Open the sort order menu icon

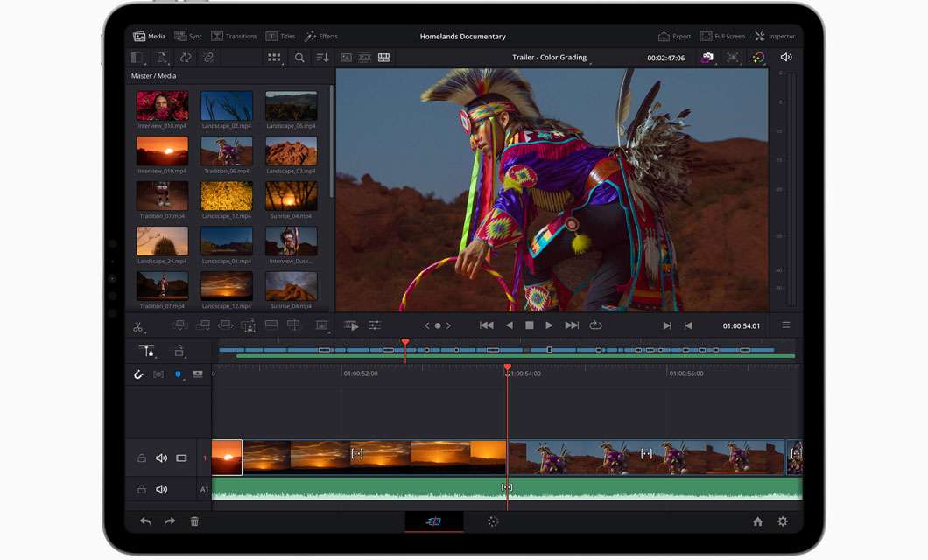pos(324,57)
